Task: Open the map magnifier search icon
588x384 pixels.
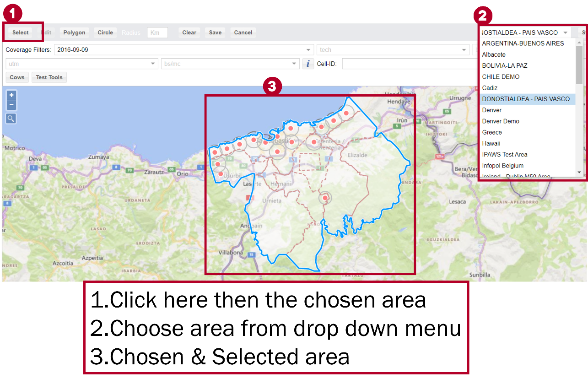Action: pos(11,119)
